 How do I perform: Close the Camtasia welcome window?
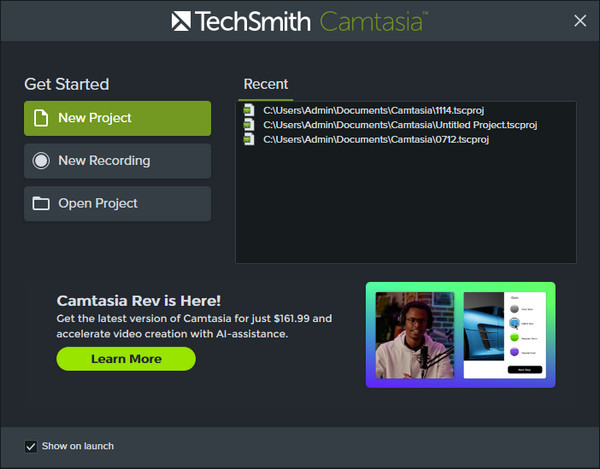pyautogui.click(x=580, y=21)
